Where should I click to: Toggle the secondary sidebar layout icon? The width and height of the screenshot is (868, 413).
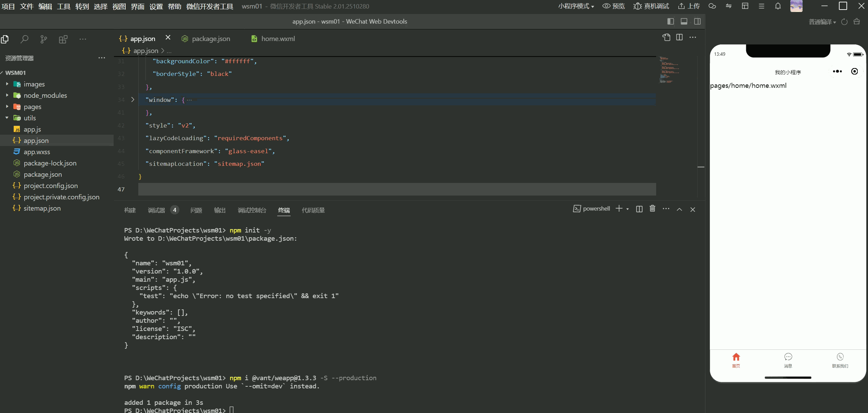[697, 22]
